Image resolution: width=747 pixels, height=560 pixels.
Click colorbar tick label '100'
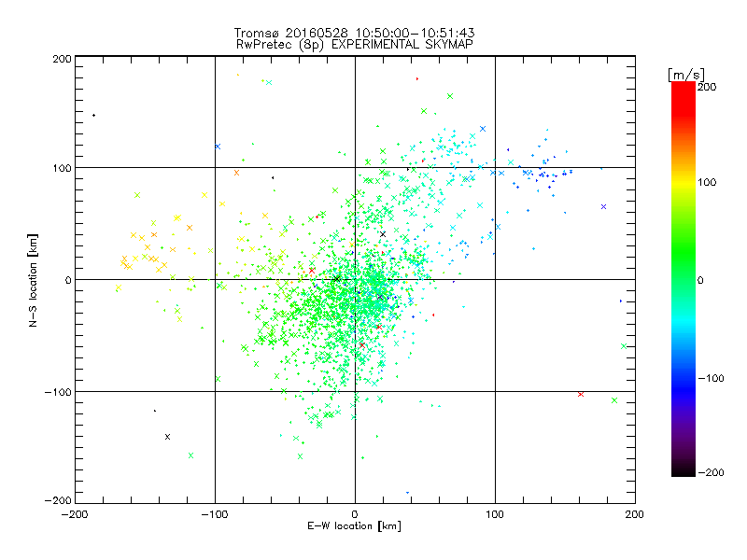coord(707,182)
